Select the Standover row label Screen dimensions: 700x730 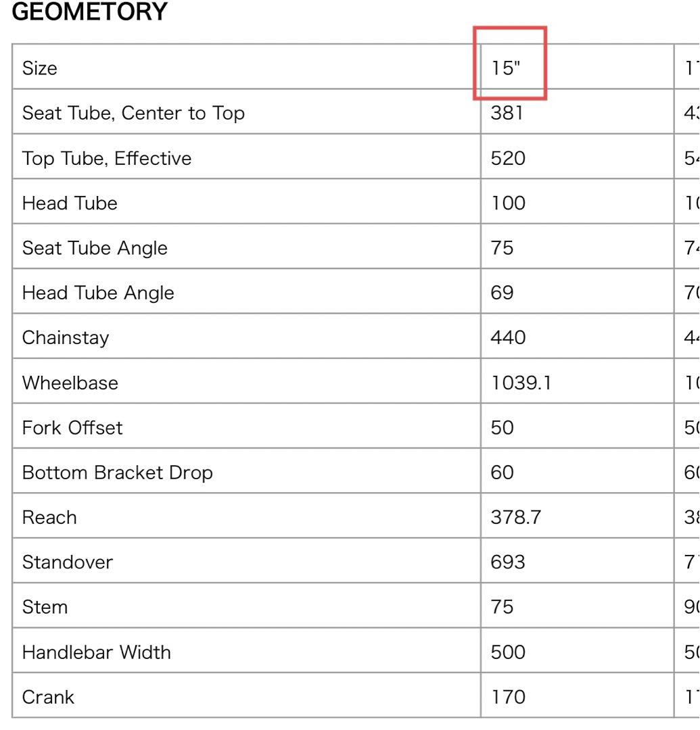point(68,562)
